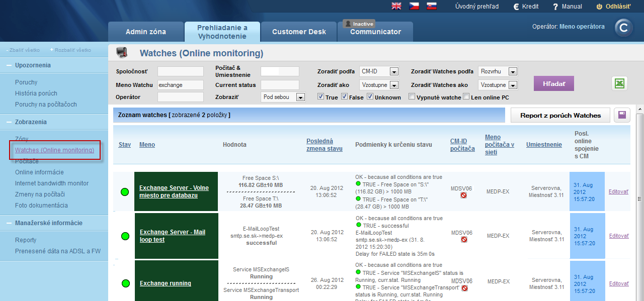Switch to Czech language flag
Image resolution: width=644 pixels, height=301 pixels.
(414, 7)
